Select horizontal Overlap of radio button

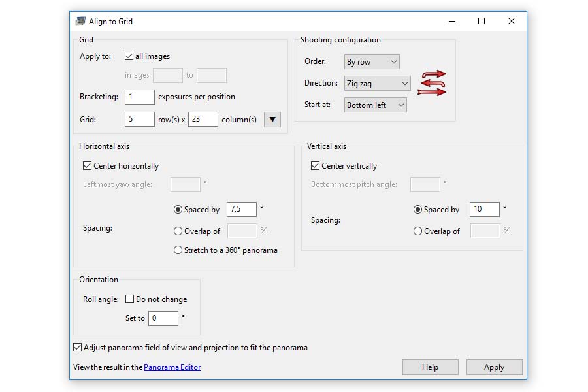coord(178,231)
